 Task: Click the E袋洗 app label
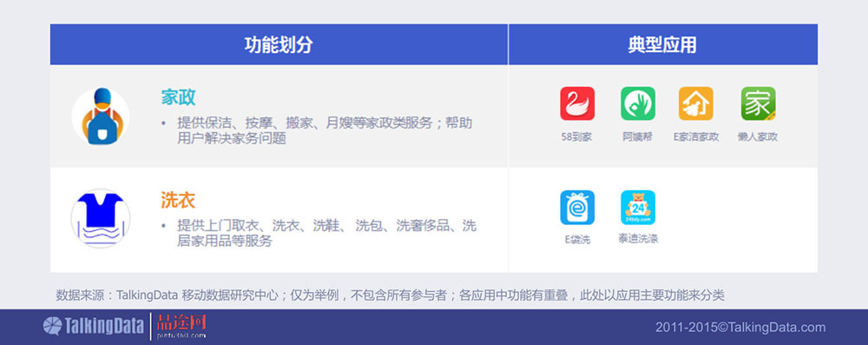(x=577, y=240)
